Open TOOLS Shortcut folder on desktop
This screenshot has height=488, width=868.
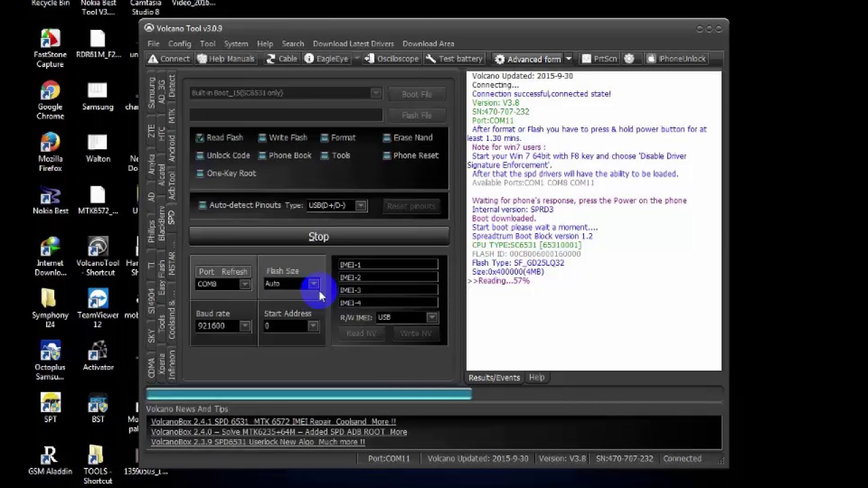point(98,465)
